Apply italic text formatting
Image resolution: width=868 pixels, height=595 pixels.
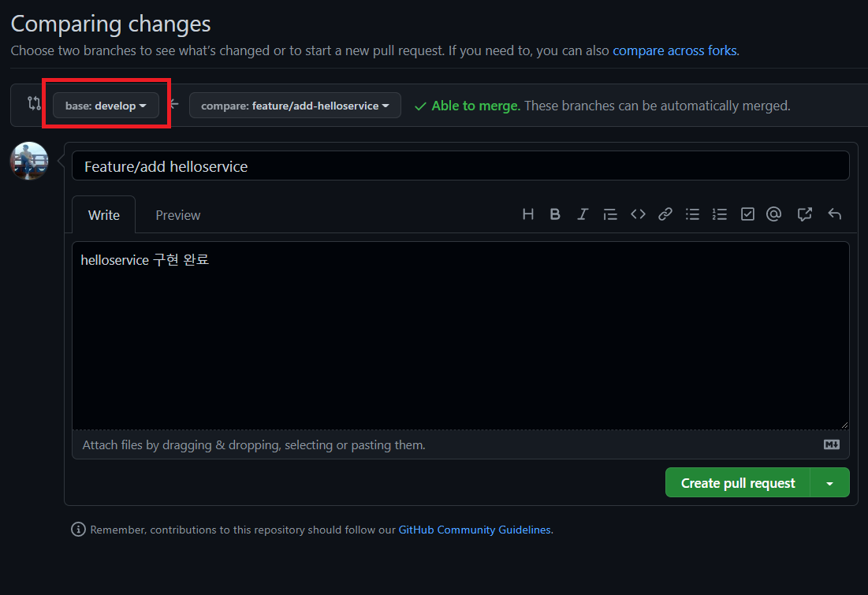coord(583,214)
